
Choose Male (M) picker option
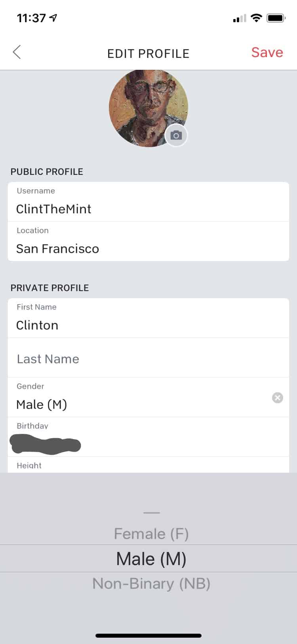(151, 559)
